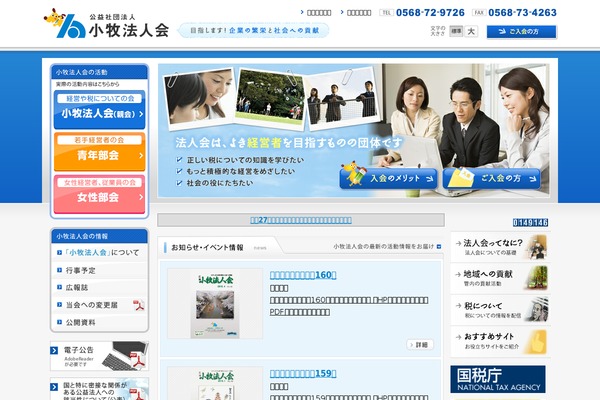Click the envelope icon on ご入会の方 banner
Image resolution: width=600 pixels, height=400 pixels.
[x=460, y=177]
